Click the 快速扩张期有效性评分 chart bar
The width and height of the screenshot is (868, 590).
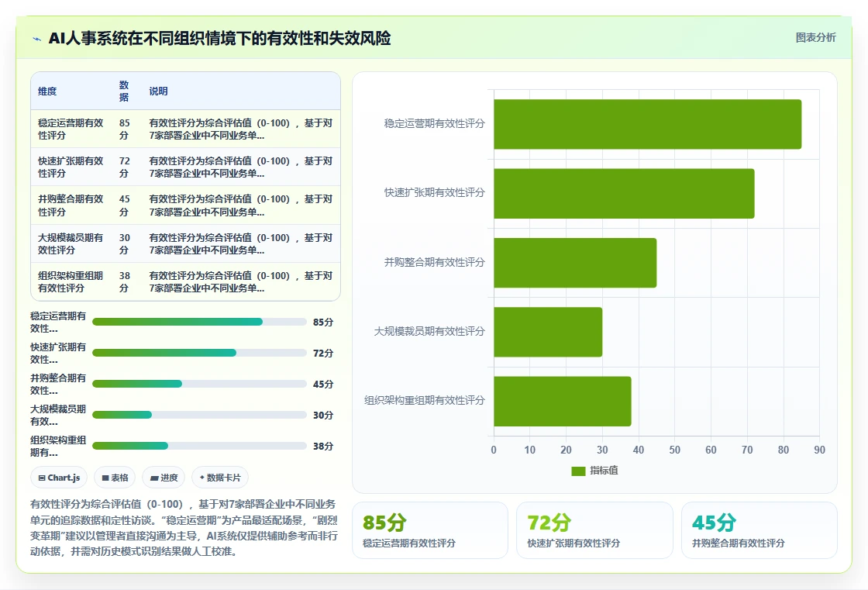tap(624, 193)
